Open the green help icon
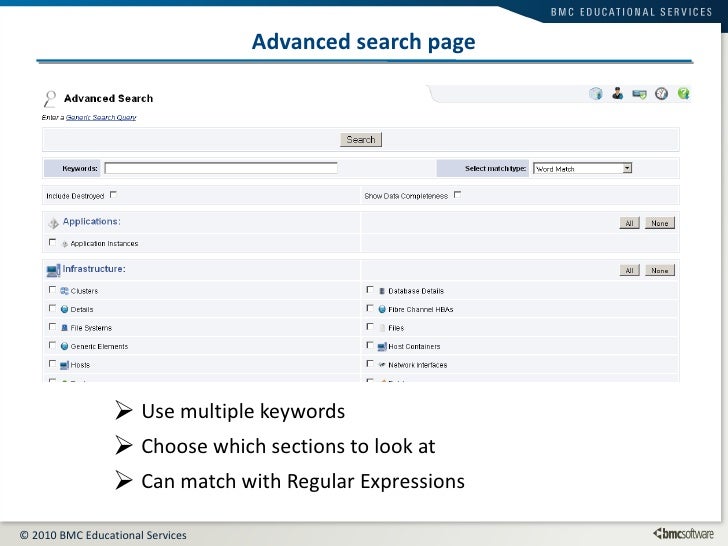Screen dimensions: 728x546 pyautogui.click(x=683, y=94)
